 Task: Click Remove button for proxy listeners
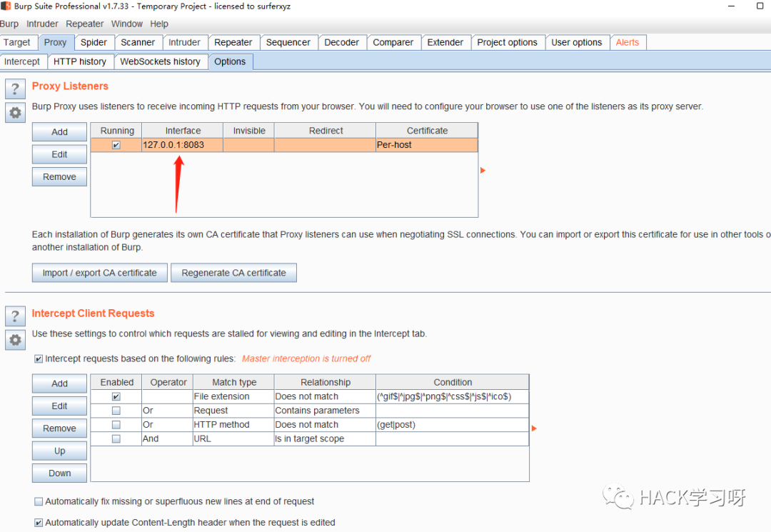(59, 177)
